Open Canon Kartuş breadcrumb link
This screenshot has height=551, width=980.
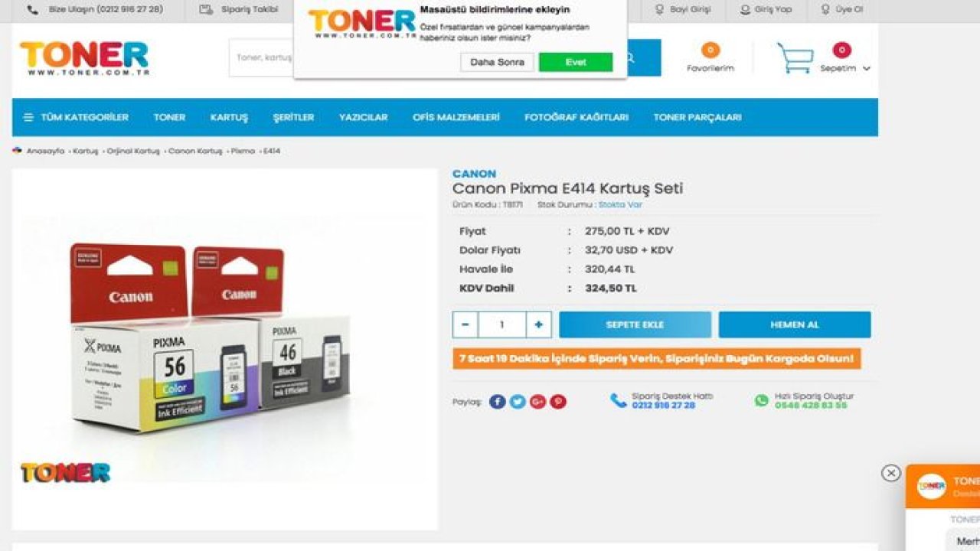pyautogui.click(x=195, y=152)
